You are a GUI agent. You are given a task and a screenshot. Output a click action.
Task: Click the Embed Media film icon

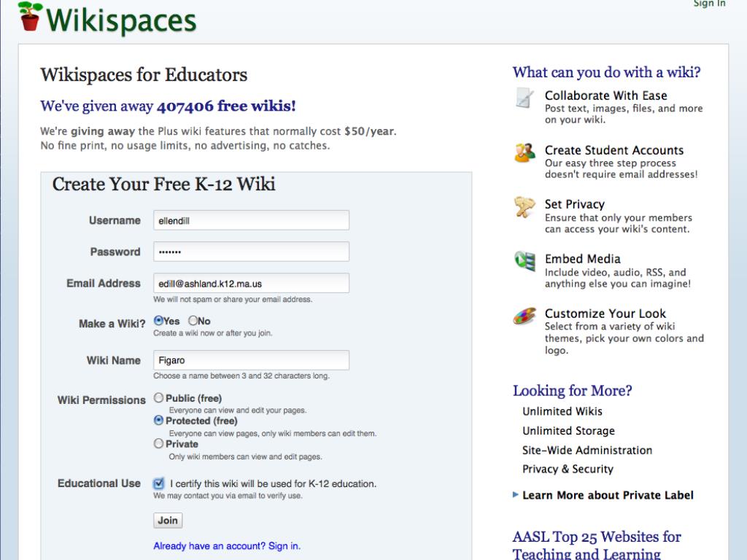point(525,261)
